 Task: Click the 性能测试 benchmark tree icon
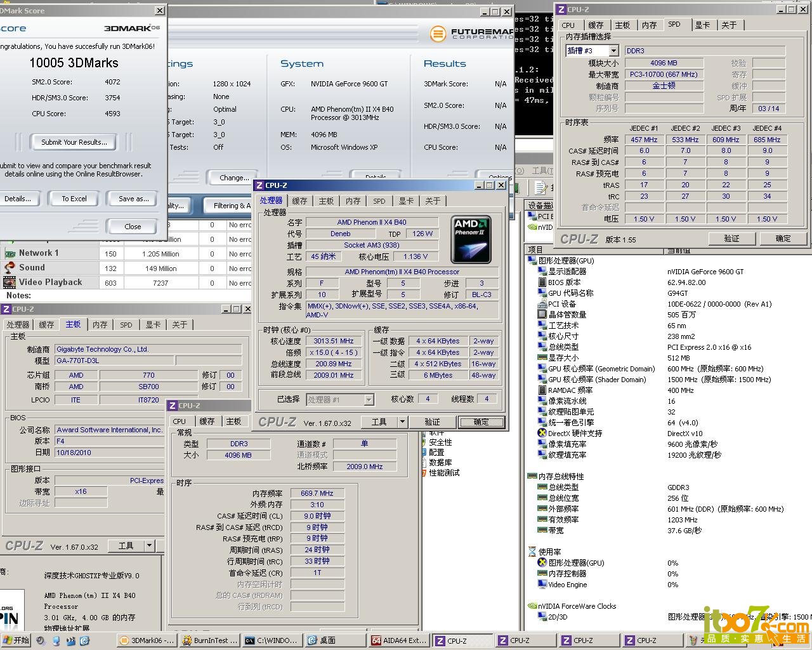424,473
